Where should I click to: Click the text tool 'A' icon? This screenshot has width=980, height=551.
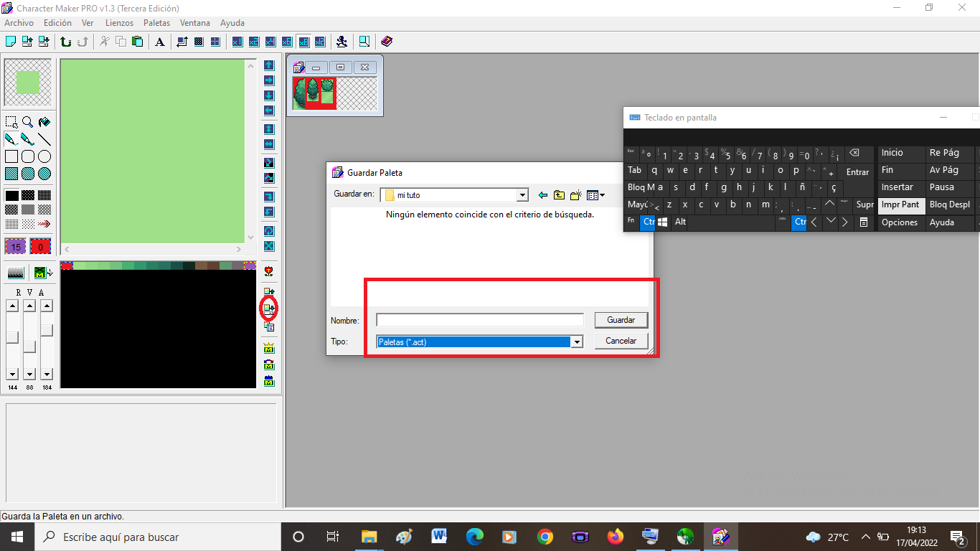pyautogui.click(x=160, y=42)
